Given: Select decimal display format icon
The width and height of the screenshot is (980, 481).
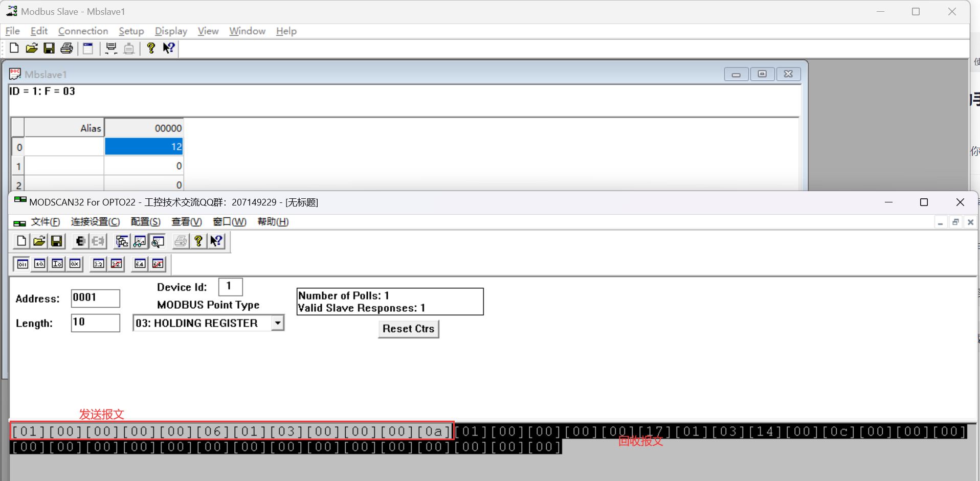Looking at the screenshot, I should pos(40,264).
